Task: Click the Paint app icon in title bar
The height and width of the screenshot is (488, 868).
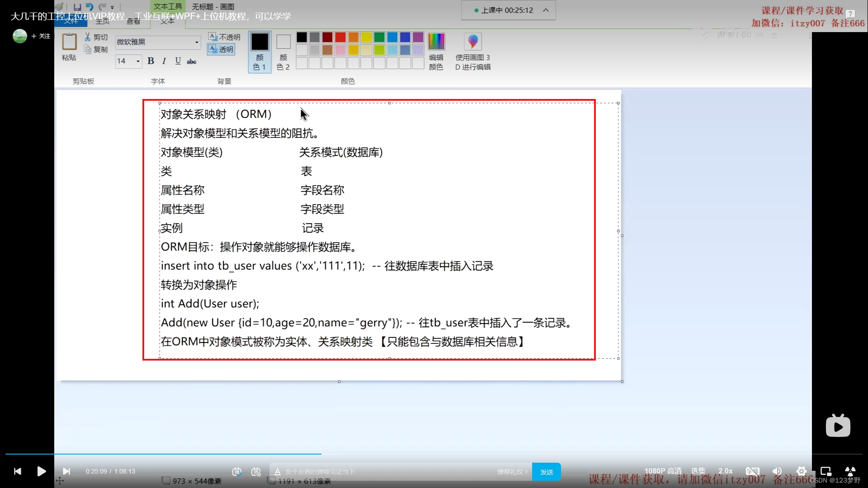Action: [60, 6]
